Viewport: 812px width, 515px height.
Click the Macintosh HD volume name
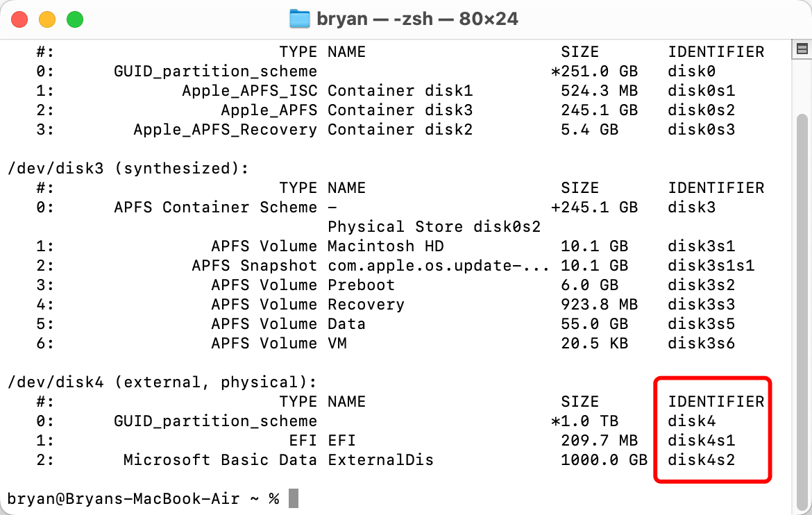coord(385,246)
